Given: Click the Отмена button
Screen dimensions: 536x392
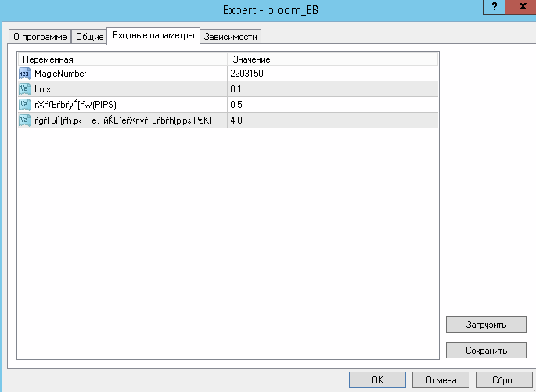Looking at the screenshot, I should 441,380.
